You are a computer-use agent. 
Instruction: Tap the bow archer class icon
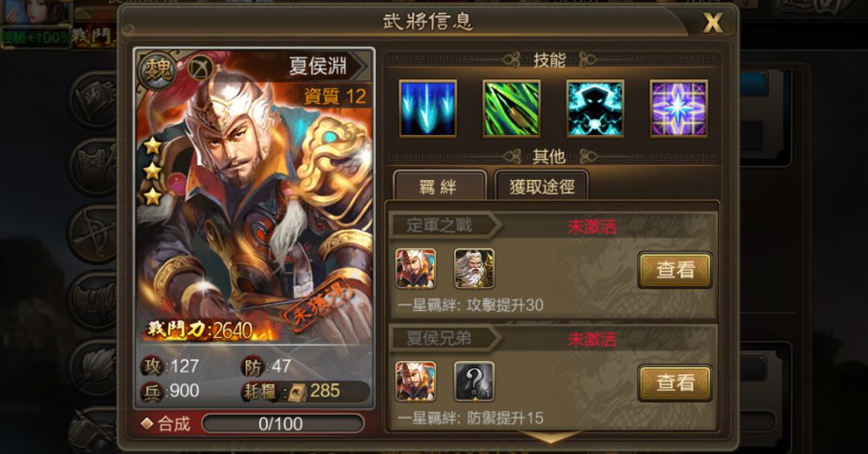tap(200, 68)
